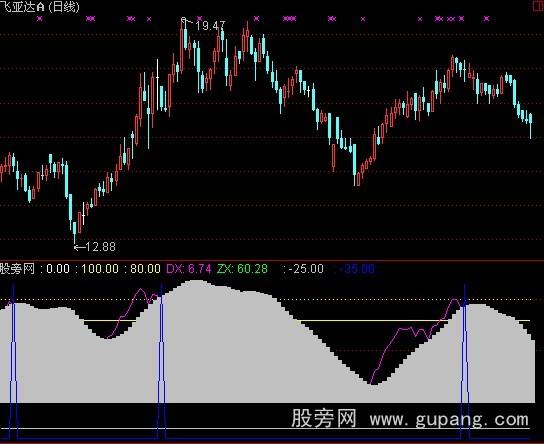
Task: Click the red square icon in the top-right corner
Action: (538, 6)
